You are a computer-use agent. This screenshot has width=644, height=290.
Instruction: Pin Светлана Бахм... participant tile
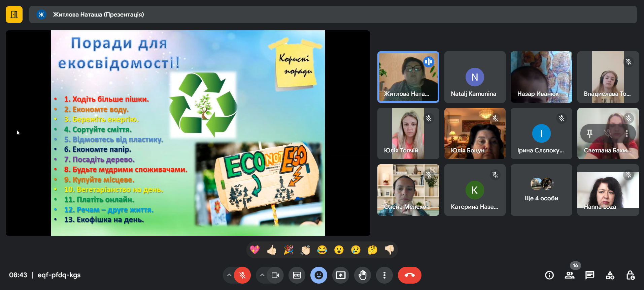tap(589, 134)
